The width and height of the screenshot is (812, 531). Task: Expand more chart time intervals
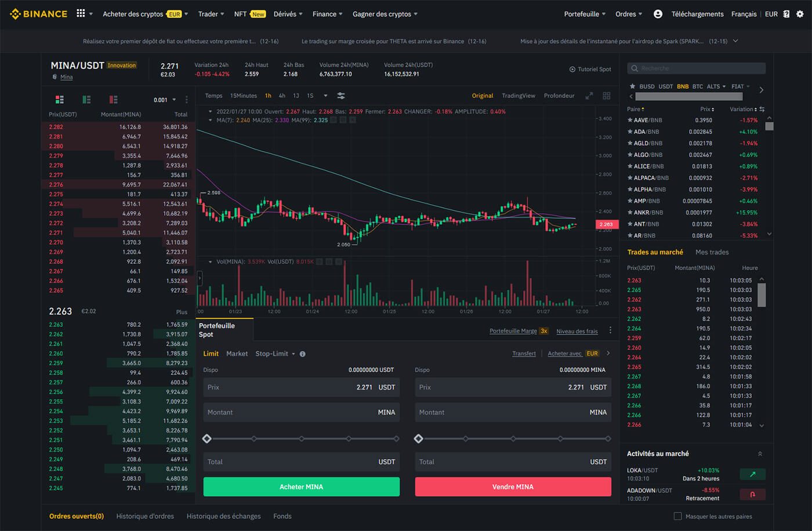click(325, 96)
